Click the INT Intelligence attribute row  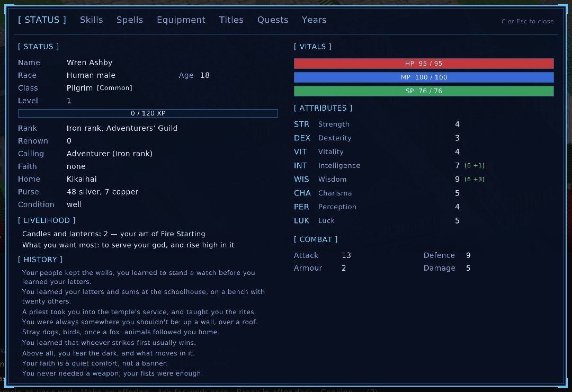(x=389, y=166)
